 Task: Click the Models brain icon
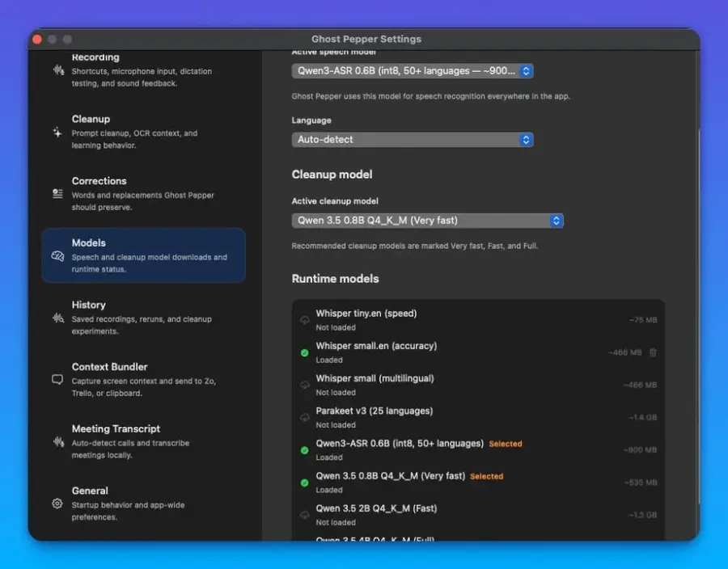click(57, 256)
